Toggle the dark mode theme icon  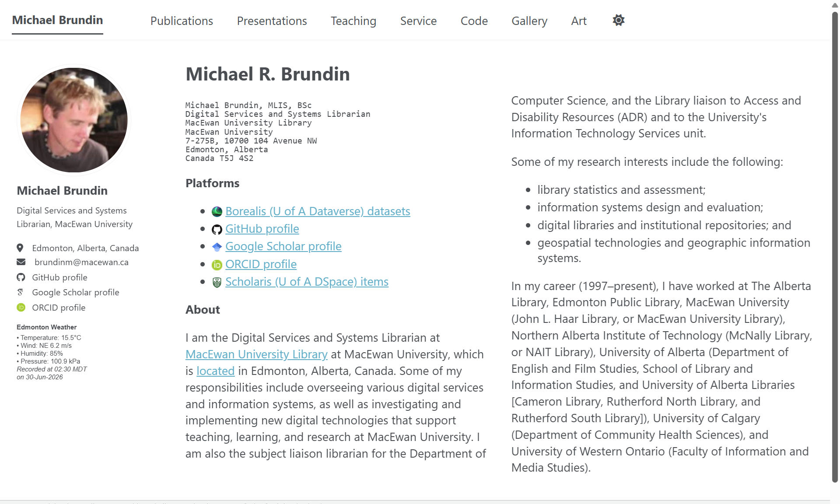(618, 20)
